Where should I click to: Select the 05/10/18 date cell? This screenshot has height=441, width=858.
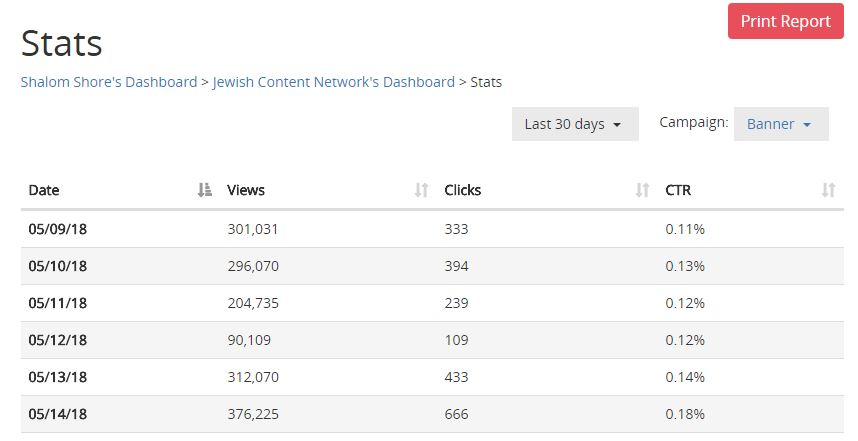57,266
